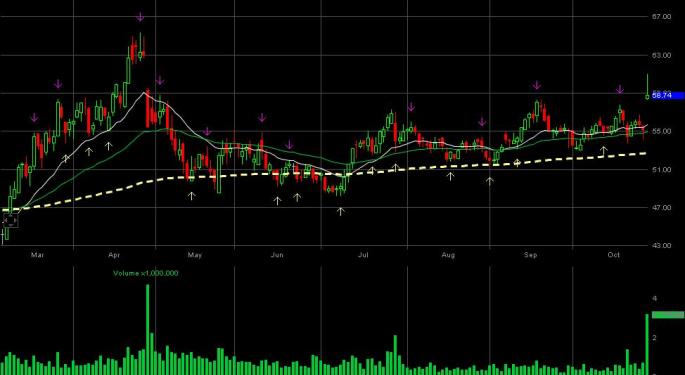Screen dimensions: 685x375
Task: Click the Jul month label
Action: point(363,255)
